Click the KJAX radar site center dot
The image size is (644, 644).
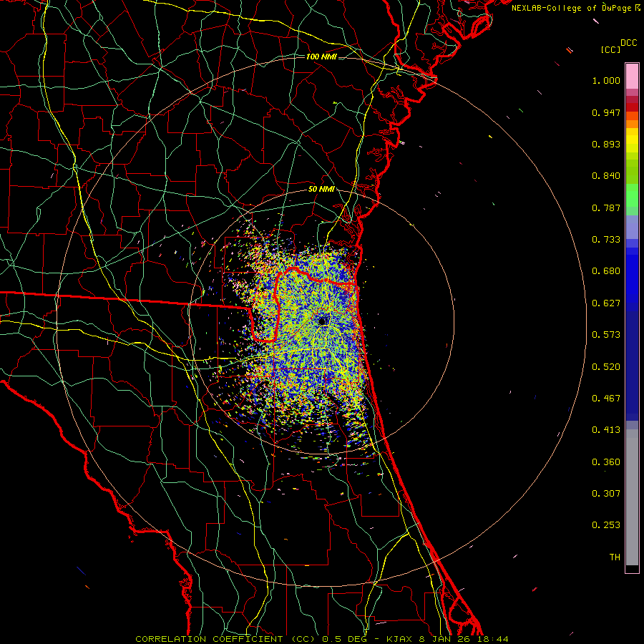click(x=322, y=321)
